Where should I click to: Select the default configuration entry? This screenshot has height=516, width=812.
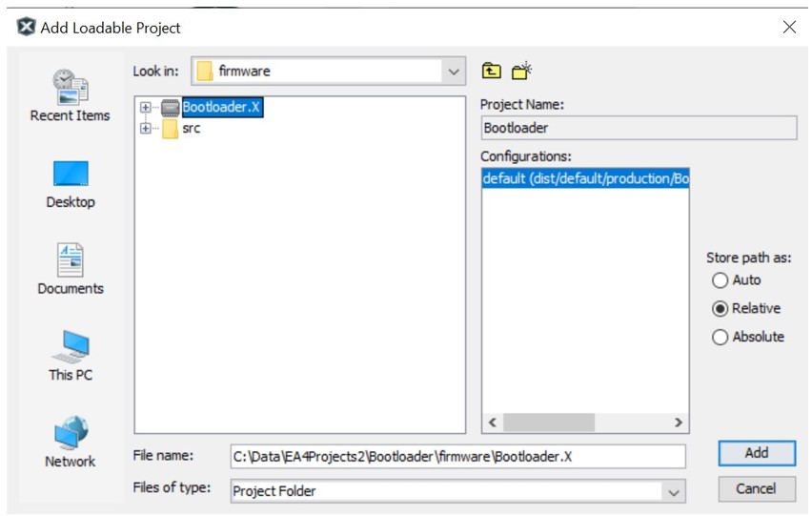click(x=584, y=179)
